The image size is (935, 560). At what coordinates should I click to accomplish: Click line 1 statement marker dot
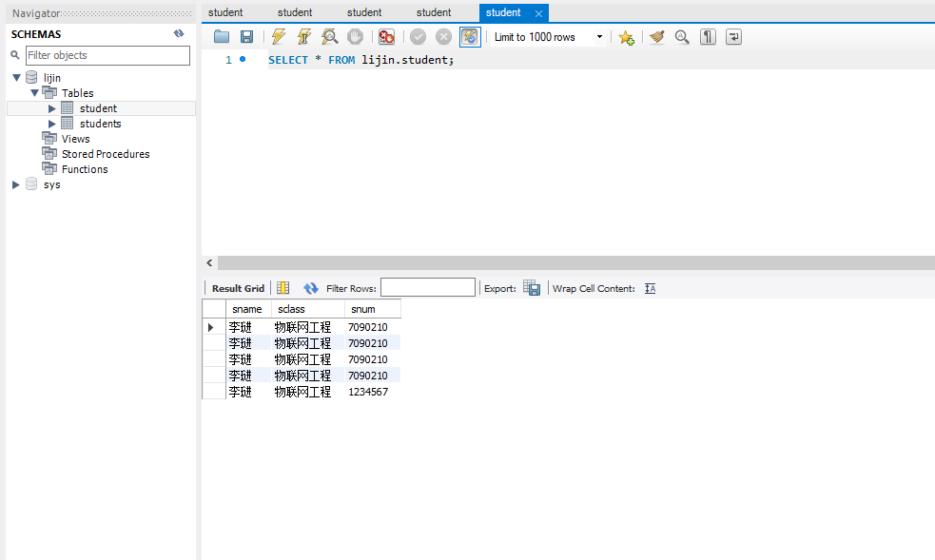point(243,59)
